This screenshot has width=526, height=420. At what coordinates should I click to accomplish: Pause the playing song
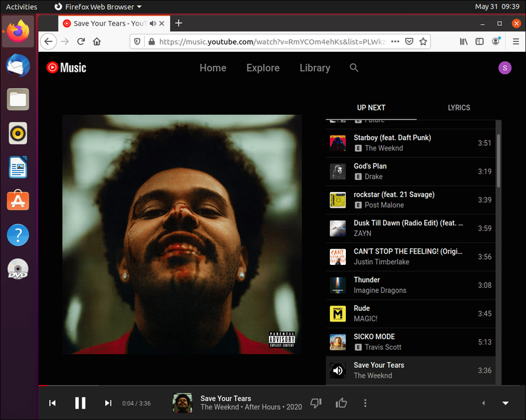pos(80,403)
